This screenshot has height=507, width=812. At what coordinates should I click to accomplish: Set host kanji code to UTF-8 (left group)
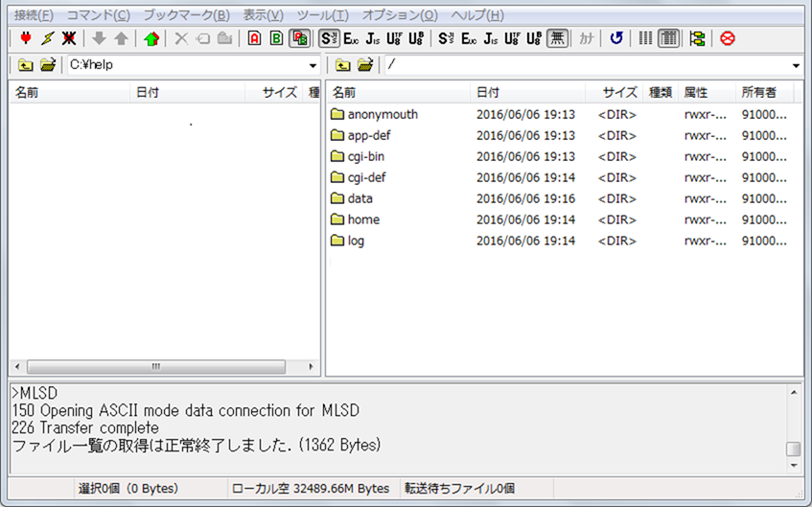coord(394,38)
